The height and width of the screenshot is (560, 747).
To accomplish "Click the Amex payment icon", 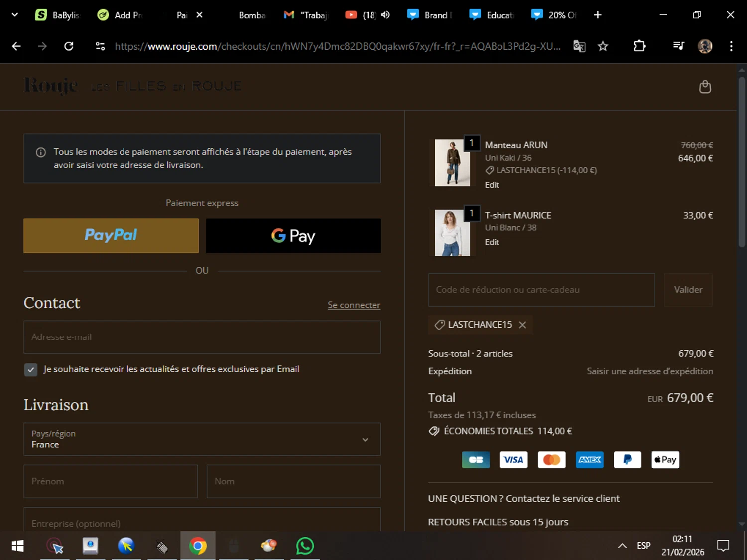I will 589,460.
